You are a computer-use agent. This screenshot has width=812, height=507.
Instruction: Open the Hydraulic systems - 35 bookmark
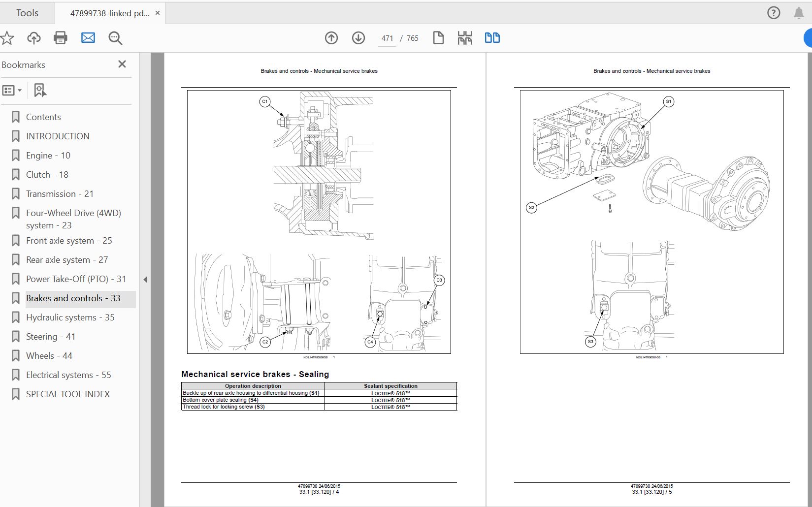(70, 317)
